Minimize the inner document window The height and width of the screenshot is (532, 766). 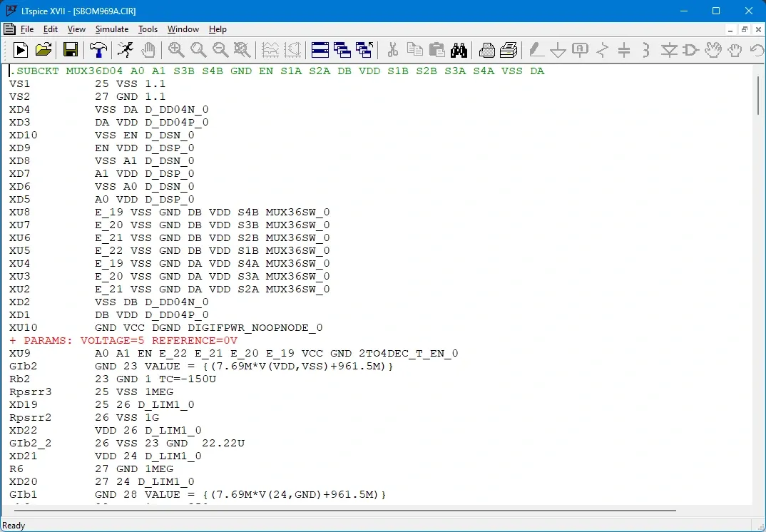click(730, 30)
